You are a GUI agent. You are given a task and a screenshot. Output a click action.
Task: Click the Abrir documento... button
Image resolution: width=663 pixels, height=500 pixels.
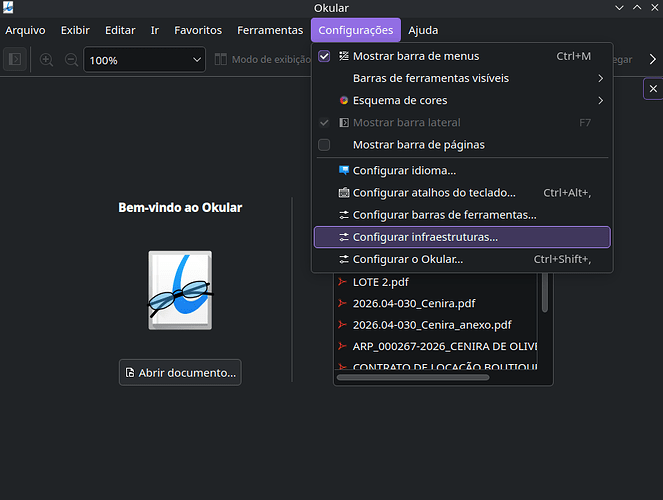[180, 372]
